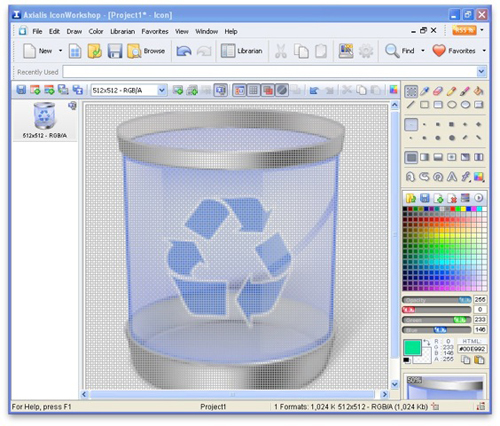Click the green foreground color swatch
Viewport: 500px width, 426px height.
pyautogui.click(x=412, y=348)
